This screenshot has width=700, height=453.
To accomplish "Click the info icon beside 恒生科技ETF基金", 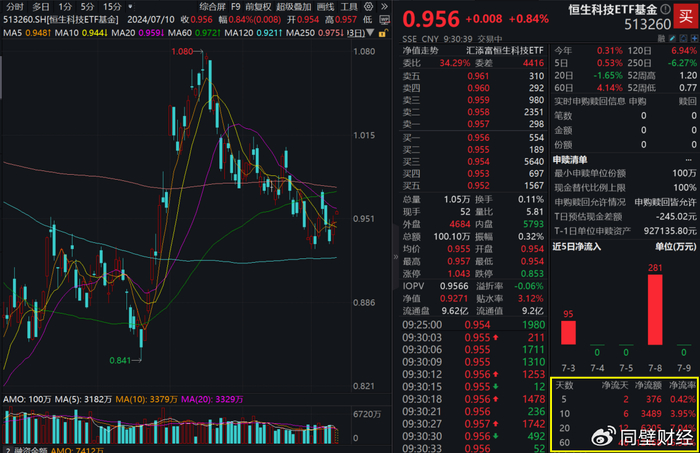I will 666,9.
